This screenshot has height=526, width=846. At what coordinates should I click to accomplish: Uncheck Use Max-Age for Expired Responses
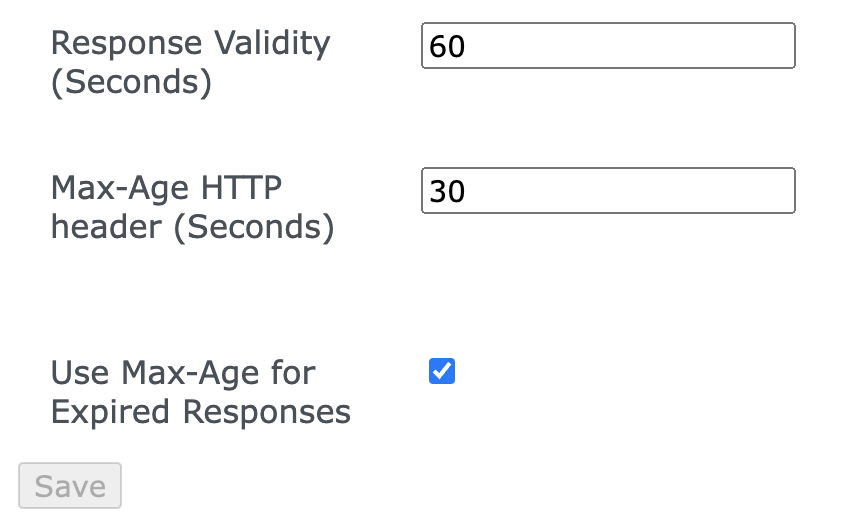pos(442,372)
